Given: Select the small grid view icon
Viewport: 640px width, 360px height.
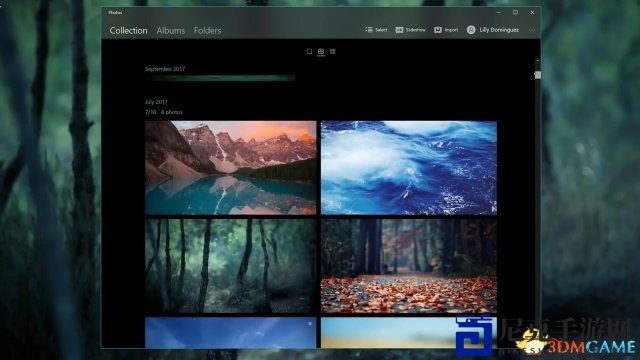Looking at the screenshot, I should point(333,51).
